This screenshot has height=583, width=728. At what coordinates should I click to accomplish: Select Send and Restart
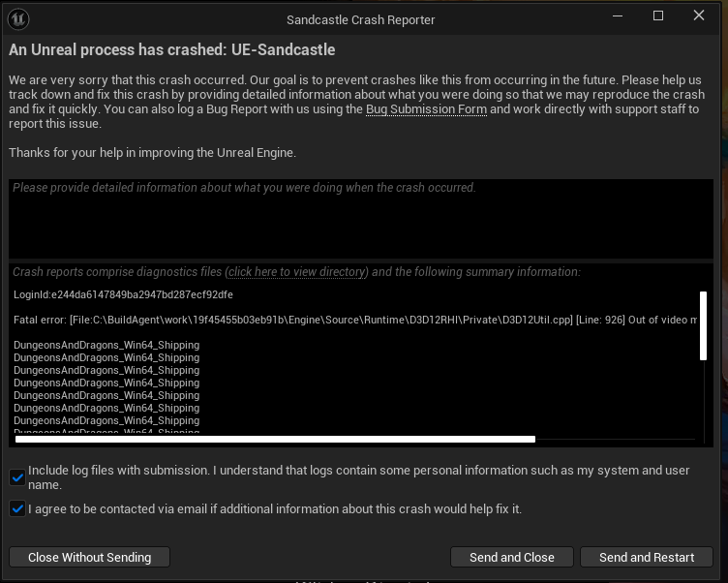647,557
